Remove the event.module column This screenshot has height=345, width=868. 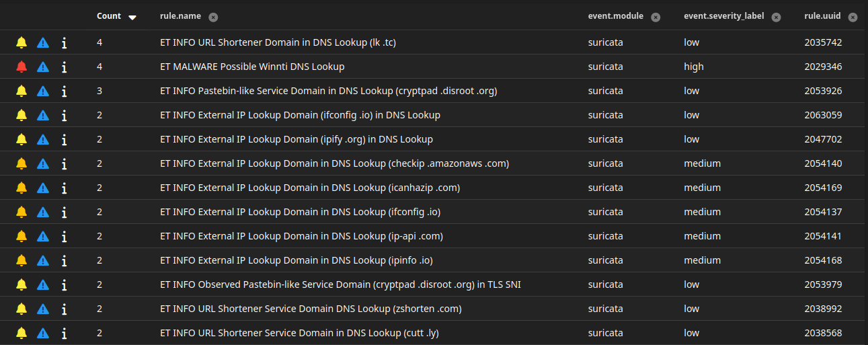tap(656, 17)
